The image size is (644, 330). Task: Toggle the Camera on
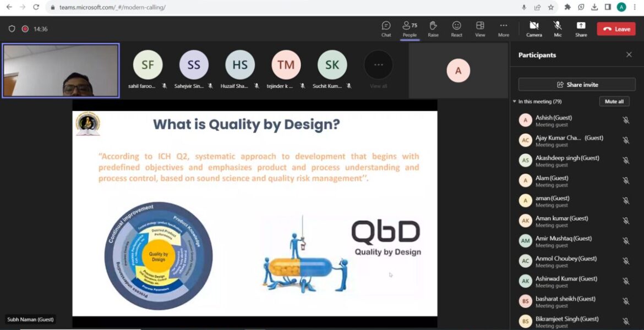(x=534, y=29)
